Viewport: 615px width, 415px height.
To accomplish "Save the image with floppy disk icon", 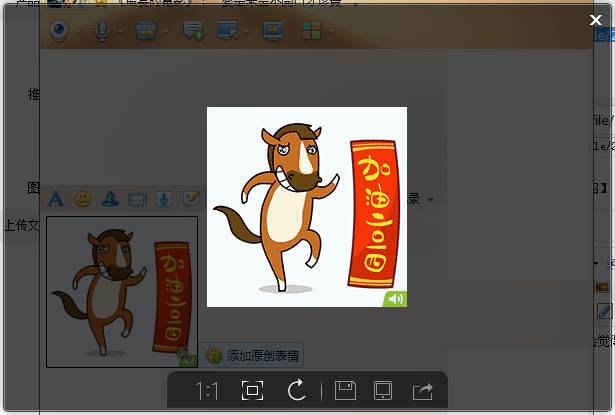I will 345,391.
